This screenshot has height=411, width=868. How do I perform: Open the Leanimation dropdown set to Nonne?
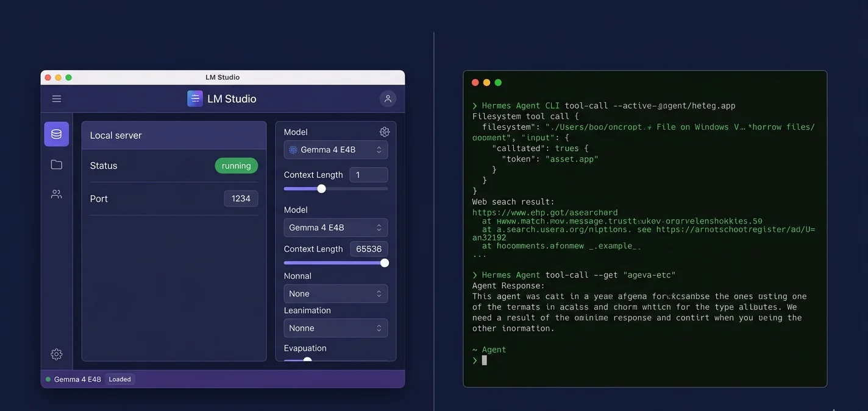click(336, 328)
